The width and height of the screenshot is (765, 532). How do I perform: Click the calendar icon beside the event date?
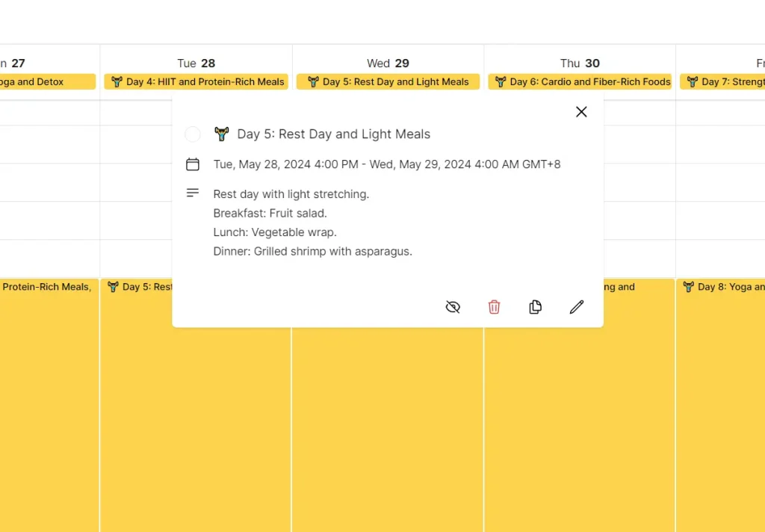pos(193,164)
